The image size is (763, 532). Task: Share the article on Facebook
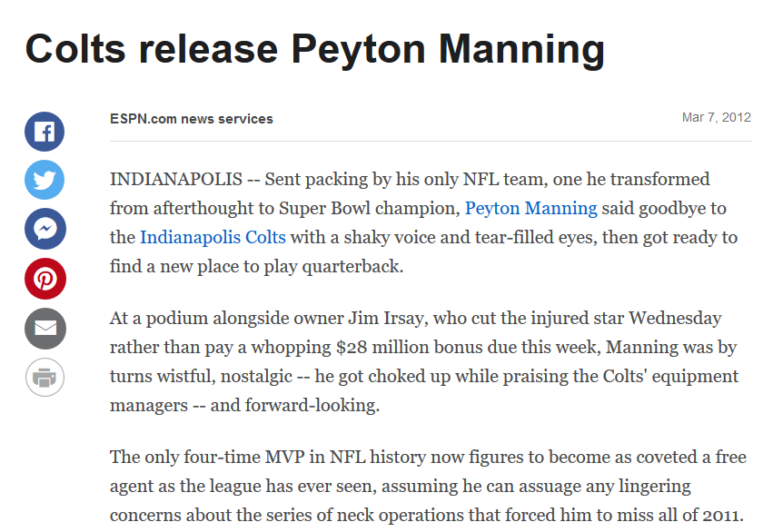click(x=45, y=132)
